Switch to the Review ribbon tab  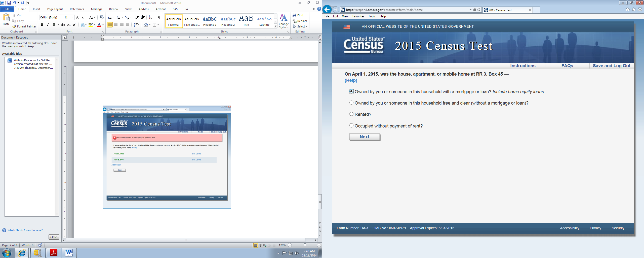coord(114,9)
